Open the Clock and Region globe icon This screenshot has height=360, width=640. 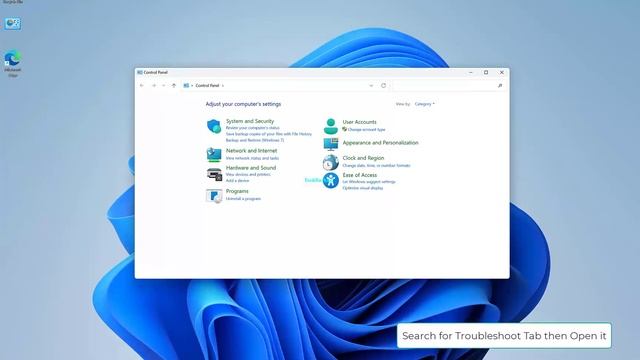[331, 162]
